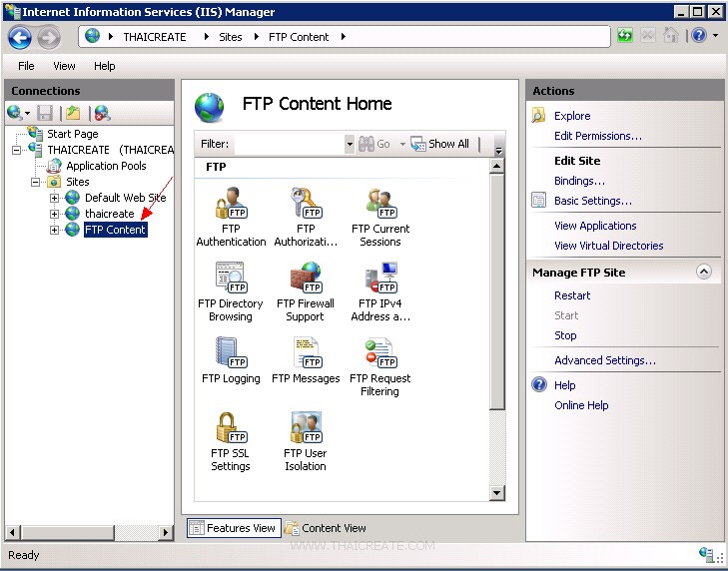Open FTP Directory Browsing feature

pyautogui.click(x=231, y=291)
